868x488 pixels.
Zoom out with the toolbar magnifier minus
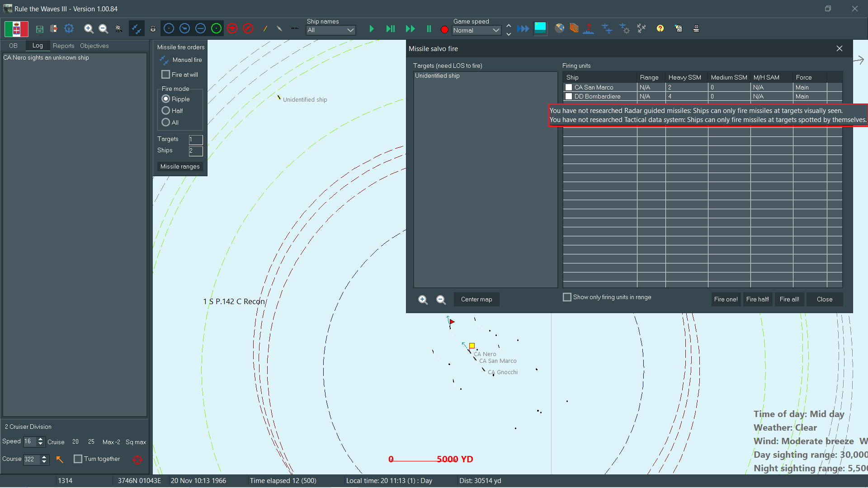[x=103, y=29]
